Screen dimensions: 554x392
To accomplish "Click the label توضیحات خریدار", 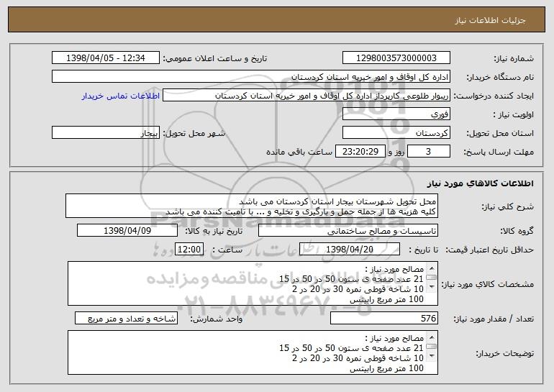I will (x=504, y=353).
